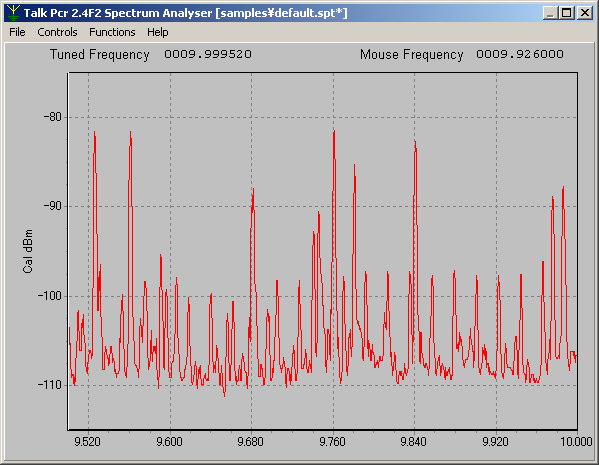Screen dimensions: 599x465
Task: Maximize the Spectrum Analyser window
Action: pyautogui.click(x=567, y=13)
